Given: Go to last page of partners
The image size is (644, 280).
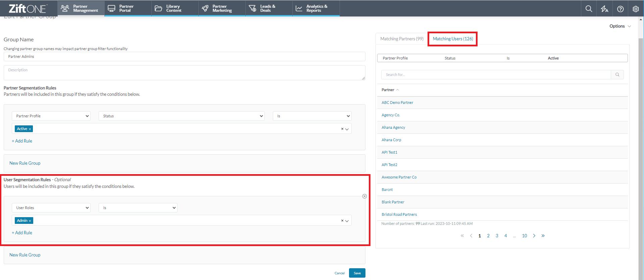Looking at the screenshot, I should click(x=543, y=236).
